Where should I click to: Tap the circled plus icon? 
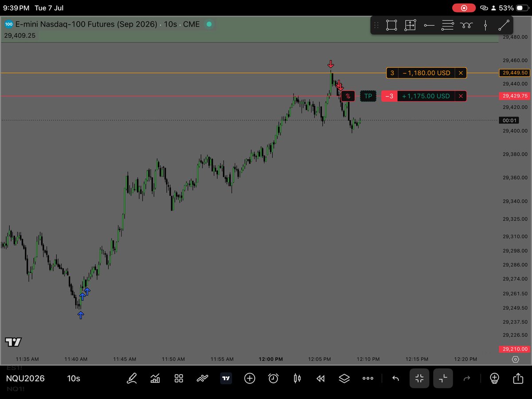coord(250,378)
